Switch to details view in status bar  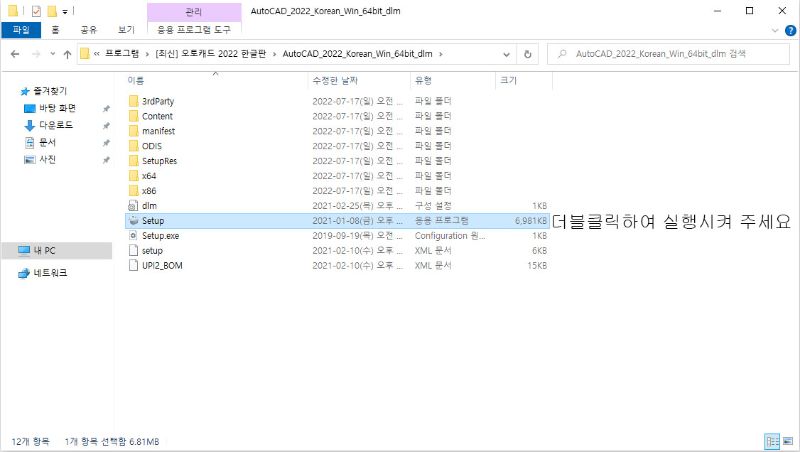click(771, 441)
